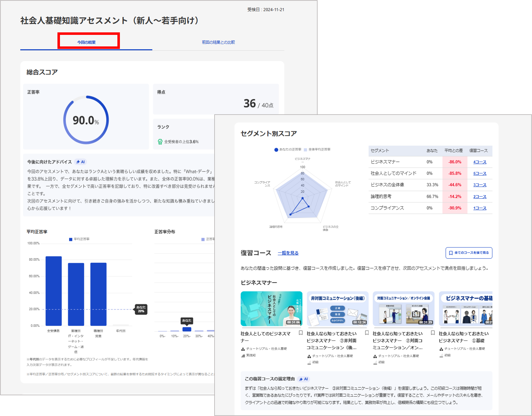Click the 33.3% value for ビジネスの全体像
Image resolution: width=532 pixels, height=416 pixels.
(432, 185)
